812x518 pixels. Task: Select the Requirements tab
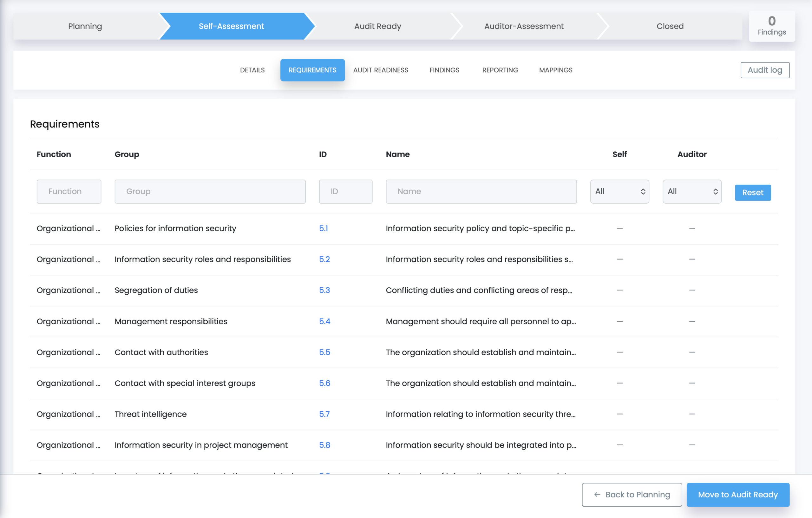coord(312,70)
